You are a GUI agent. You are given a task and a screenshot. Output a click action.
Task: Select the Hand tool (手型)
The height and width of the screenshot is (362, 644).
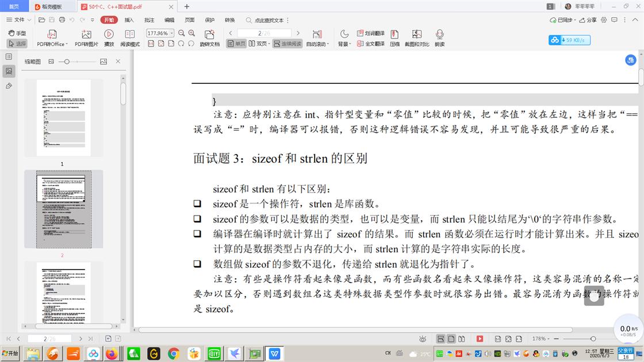click(17, 33)
